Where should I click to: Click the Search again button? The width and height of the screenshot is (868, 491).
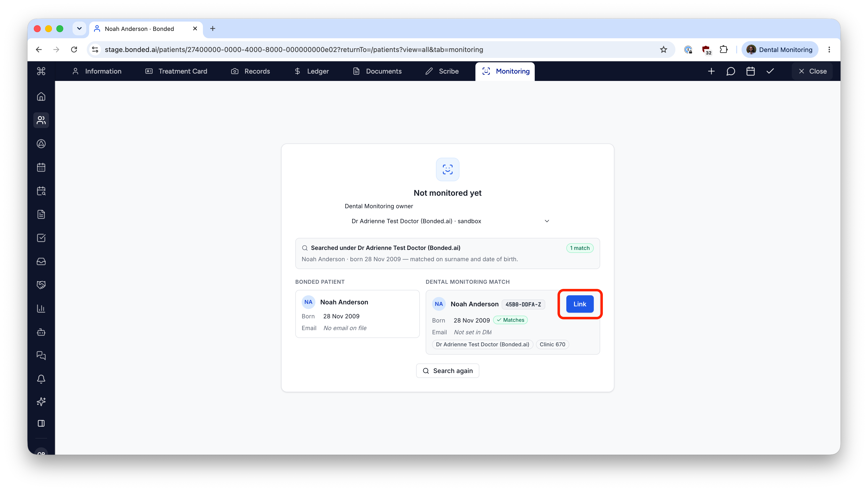(447, 371)
